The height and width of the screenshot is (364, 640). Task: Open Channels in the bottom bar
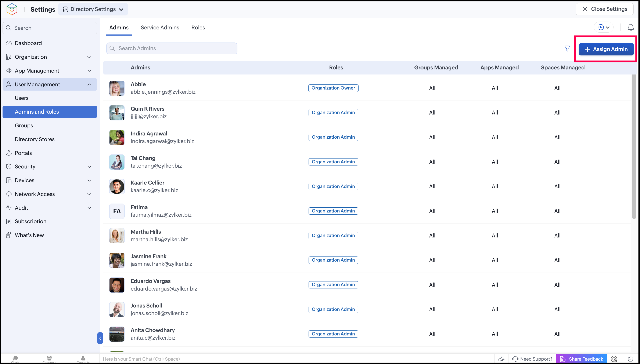click(x=49, y=359)
